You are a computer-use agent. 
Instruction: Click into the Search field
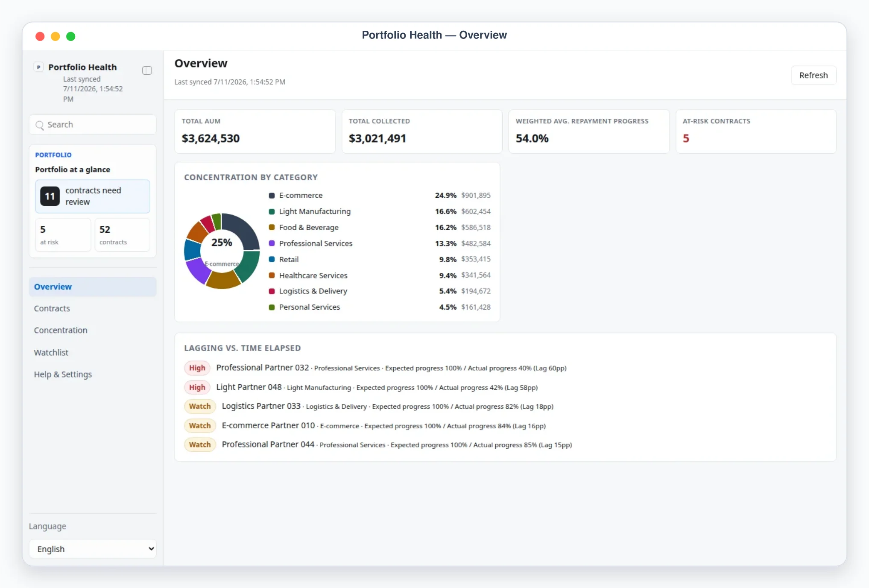pos(93,125)
